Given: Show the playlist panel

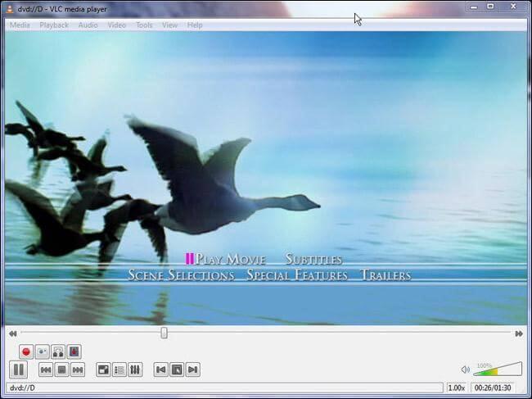Looking at the screenshot, I should (119, 370).
